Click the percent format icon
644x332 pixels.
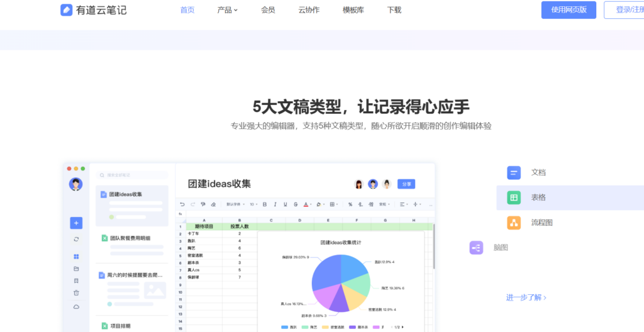click(350, 204)
